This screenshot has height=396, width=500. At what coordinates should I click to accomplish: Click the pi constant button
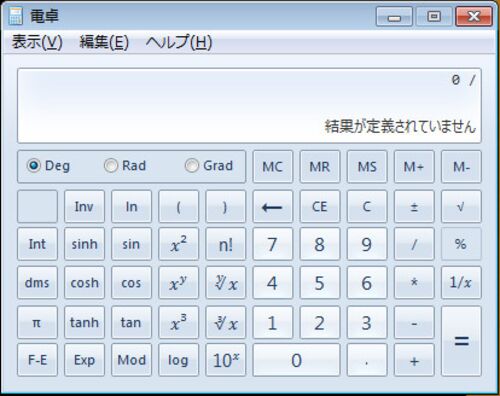coord(37,322)
